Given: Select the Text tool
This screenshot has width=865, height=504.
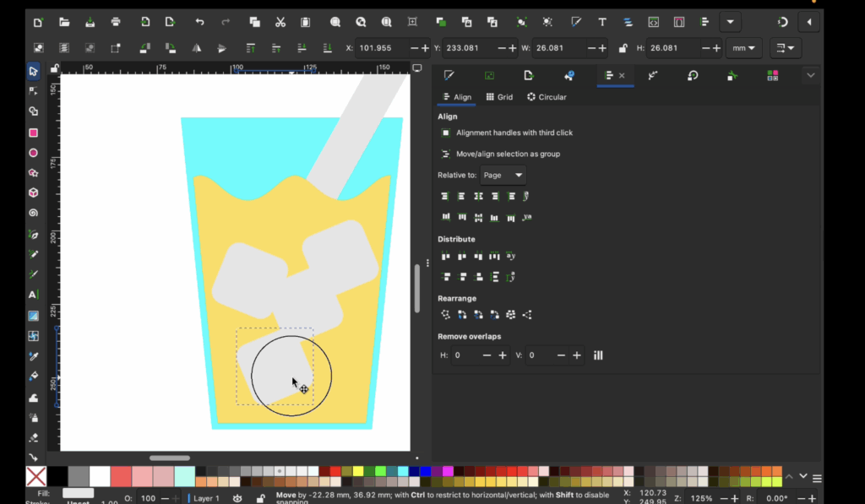Looking at the screenshot, I should 33,295.
